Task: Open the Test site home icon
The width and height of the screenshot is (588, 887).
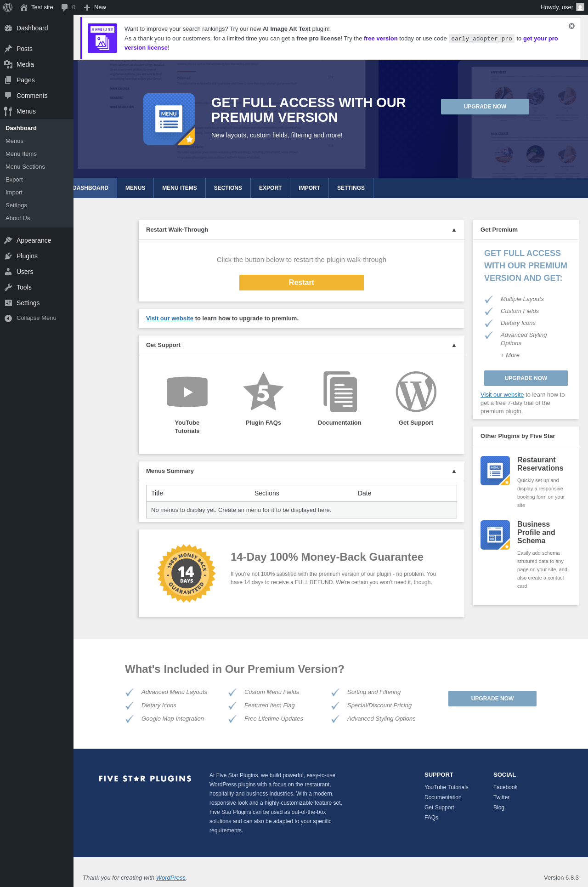Action: coord(24,7)
